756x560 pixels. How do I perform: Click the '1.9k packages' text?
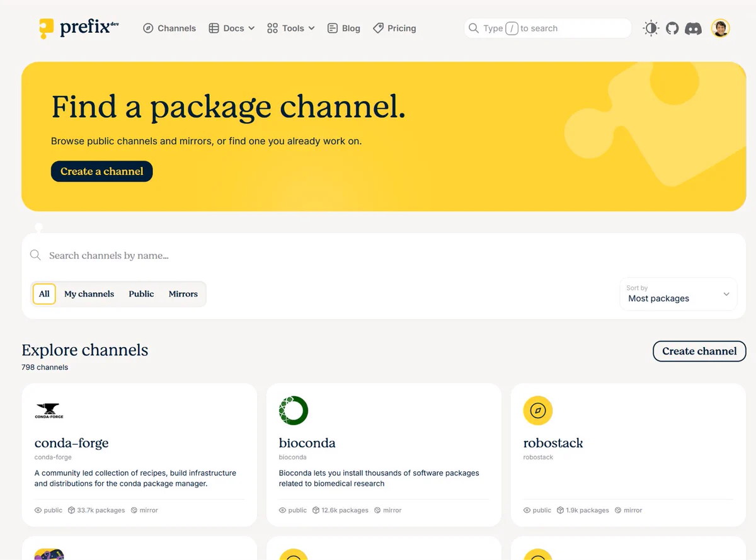click(x=587, y=510)
